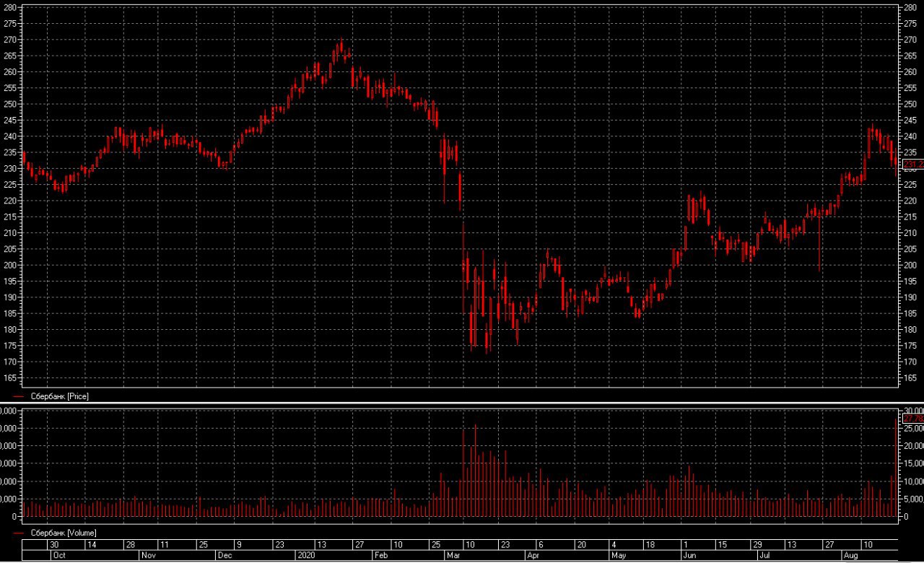Viewport: 924px width, 563px height.
Task: Click the Oct month label on time axis
Action: click(59, 556)
